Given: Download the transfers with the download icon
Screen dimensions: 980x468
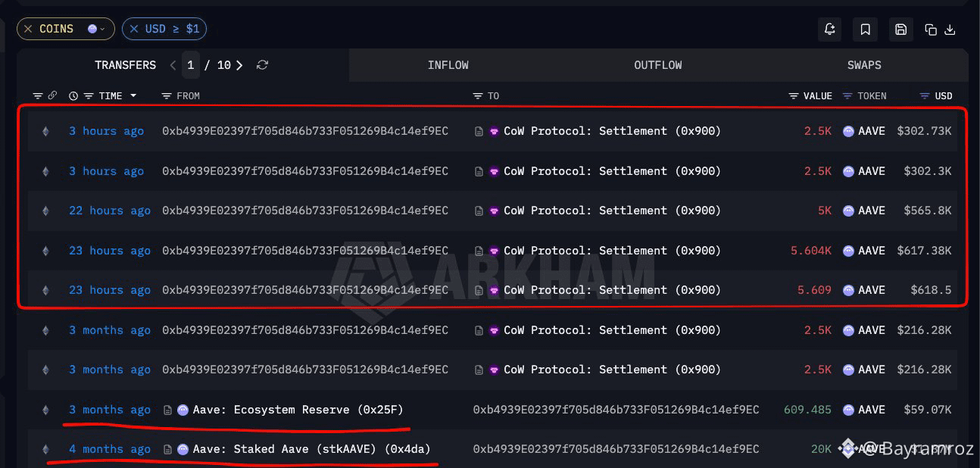Looking at the screenshot, I should coord(950,30).
